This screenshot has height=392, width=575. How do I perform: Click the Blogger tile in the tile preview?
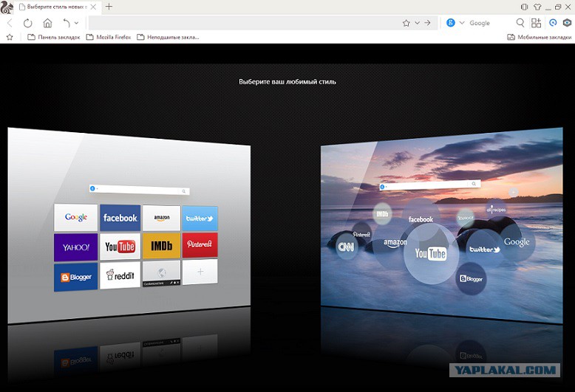[76, 277]
